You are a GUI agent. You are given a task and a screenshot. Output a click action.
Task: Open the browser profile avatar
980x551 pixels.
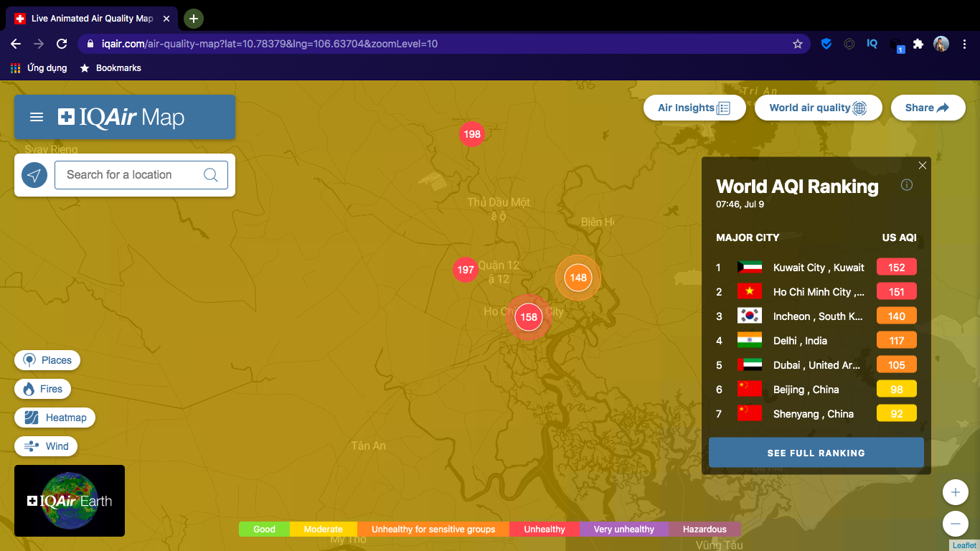(x=941, y=44)
